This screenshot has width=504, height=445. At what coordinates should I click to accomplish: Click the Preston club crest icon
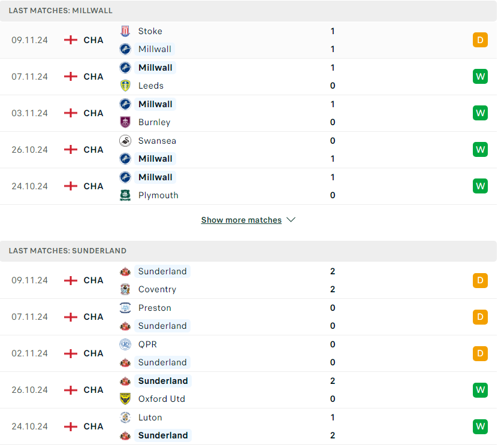pos(125,308)
